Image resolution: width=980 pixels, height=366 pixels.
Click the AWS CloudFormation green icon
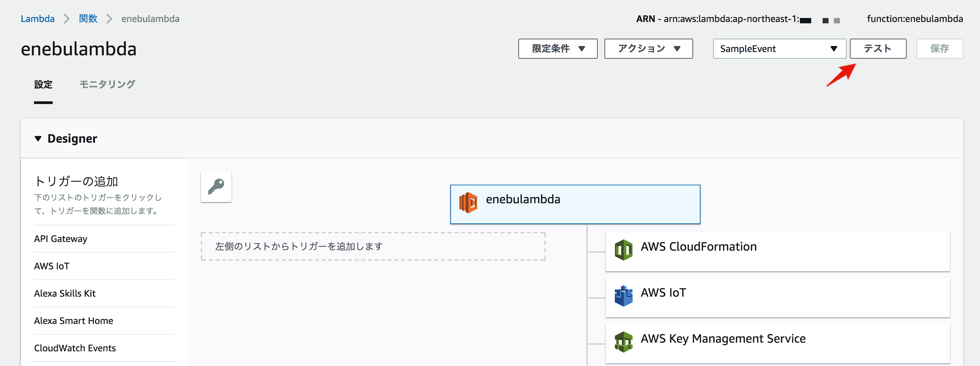[623, 250]
